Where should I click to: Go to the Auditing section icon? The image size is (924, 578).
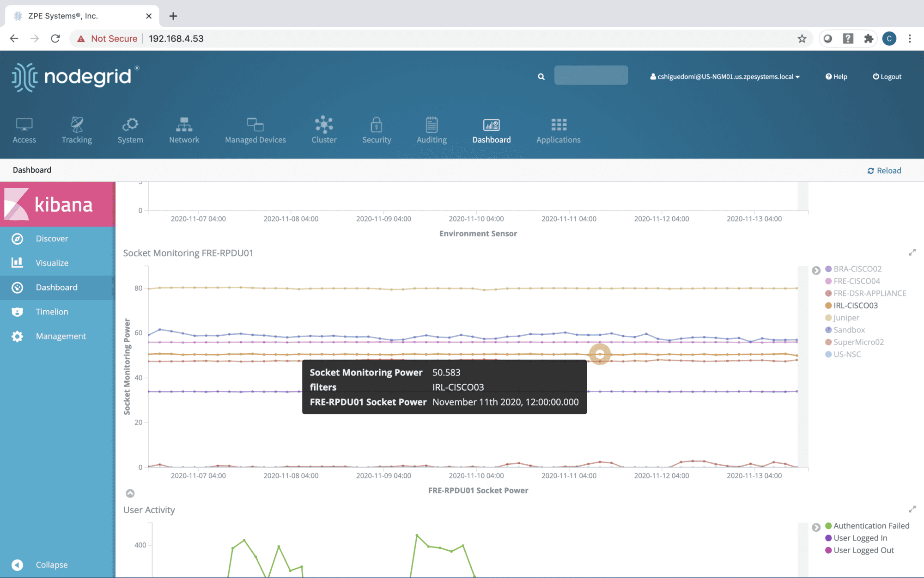pos(432,125)
